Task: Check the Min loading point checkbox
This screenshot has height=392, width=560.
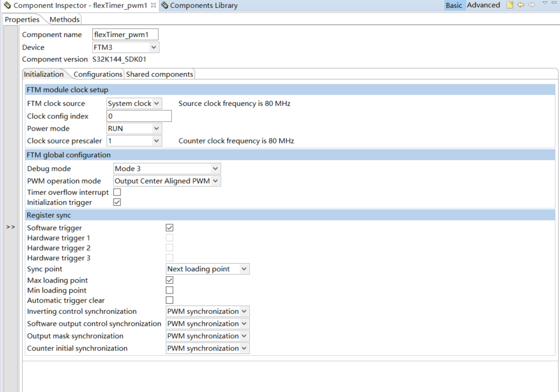Action: [169, 290]
